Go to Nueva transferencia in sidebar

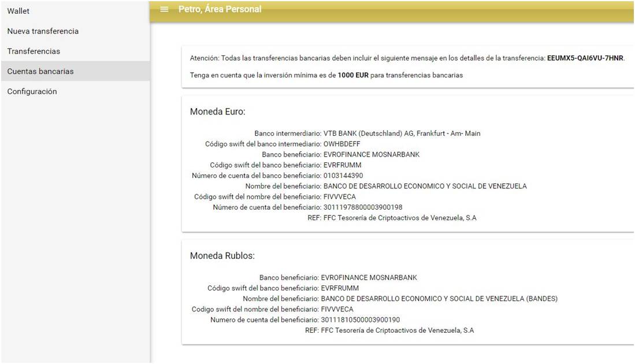click(43, 31)
